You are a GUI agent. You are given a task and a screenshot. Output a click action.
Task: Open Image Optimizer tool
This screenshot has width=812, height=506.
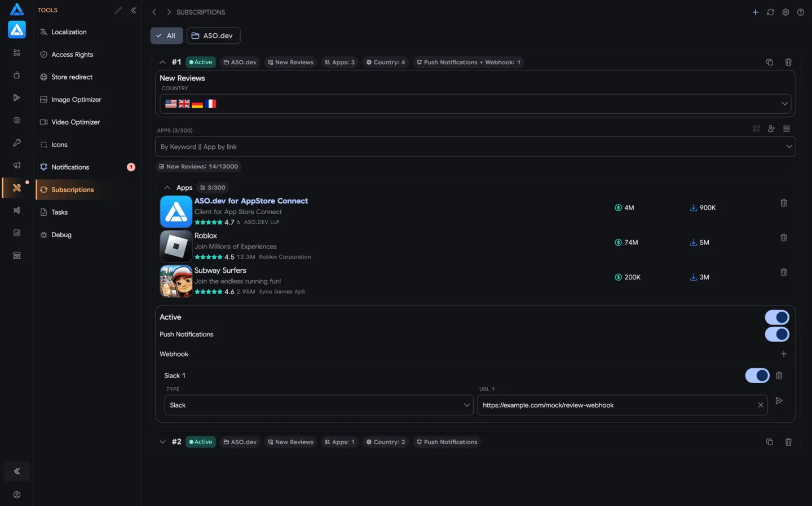(87, 100)
